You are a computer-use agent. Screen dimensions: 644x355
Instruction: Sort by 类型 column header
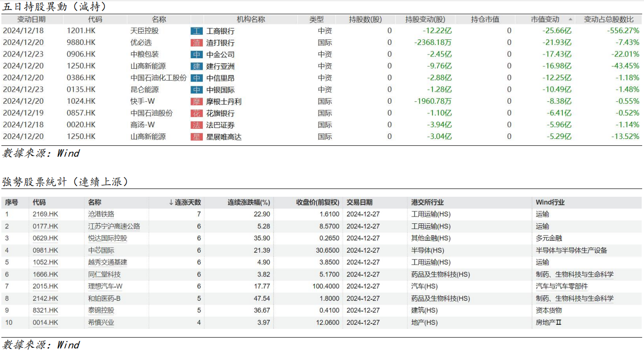pyautogui.click(x=316, y=20)
